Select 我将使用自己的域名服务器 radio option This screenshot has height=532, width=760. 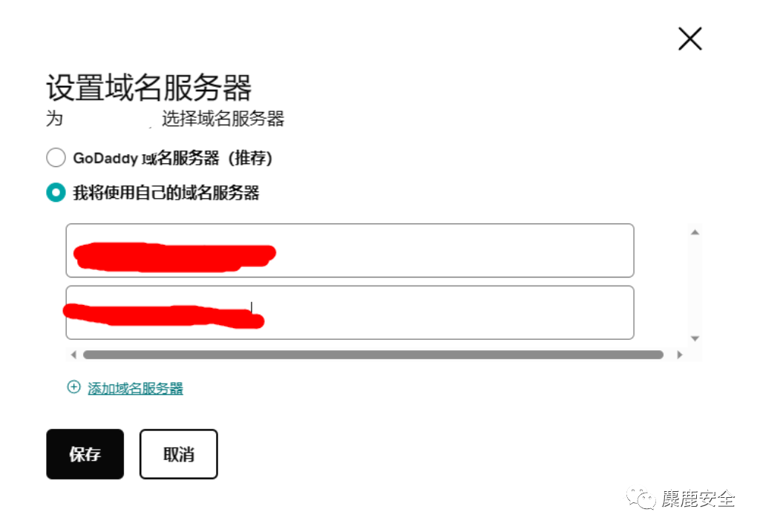point(56,192)
